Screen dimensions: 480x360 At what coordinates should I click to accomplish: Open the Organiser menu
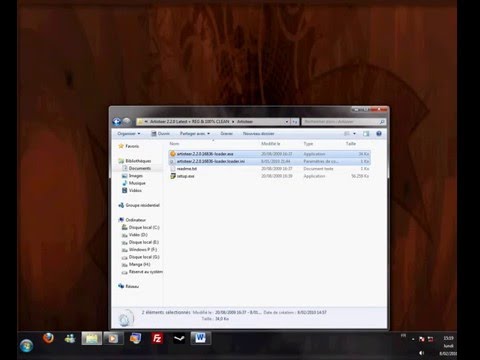[x=129, y=134]
